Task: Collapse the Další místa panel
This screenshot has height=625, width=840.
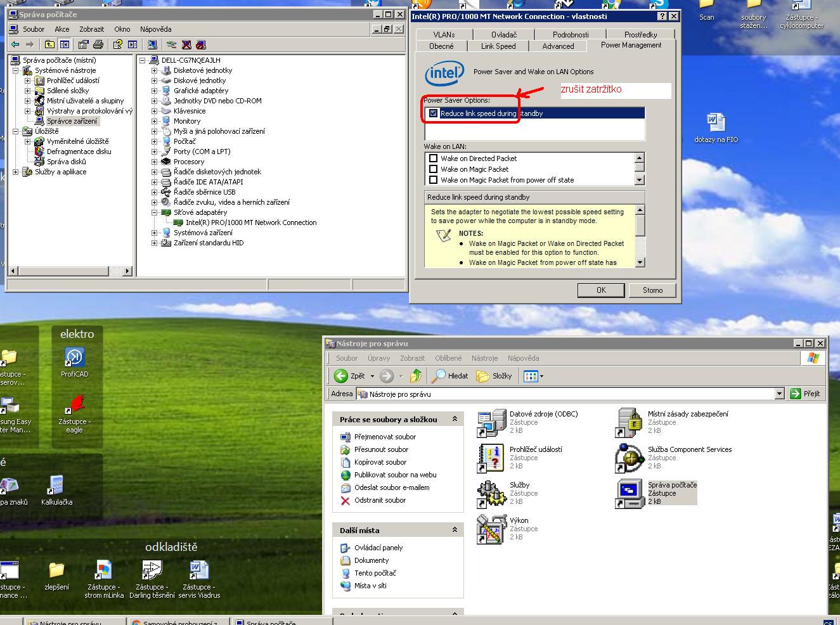Action: (455, 530)
